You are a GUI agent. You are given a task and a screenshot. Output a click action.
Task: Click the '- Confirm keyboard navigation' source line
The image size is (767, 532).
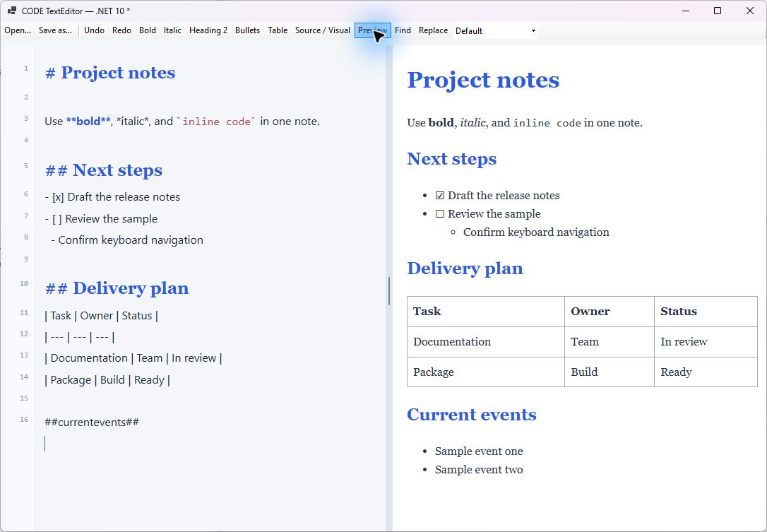127,240
